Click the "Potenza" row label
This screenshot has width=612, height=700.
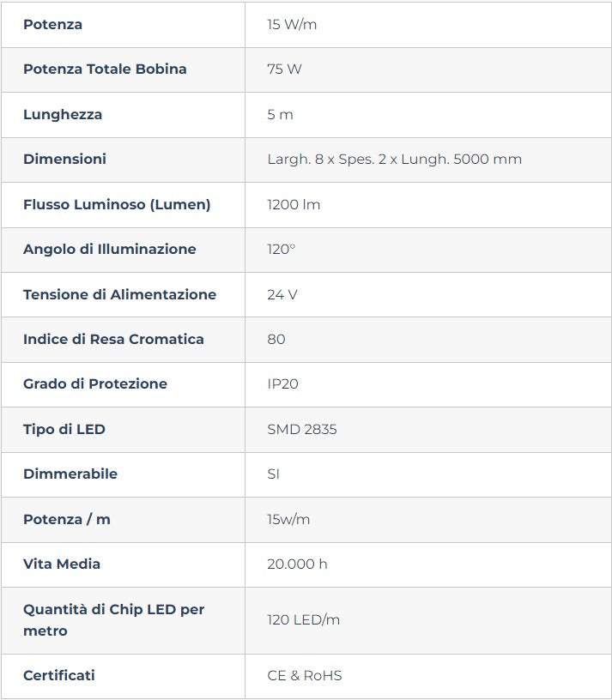[x=53, y=24]
